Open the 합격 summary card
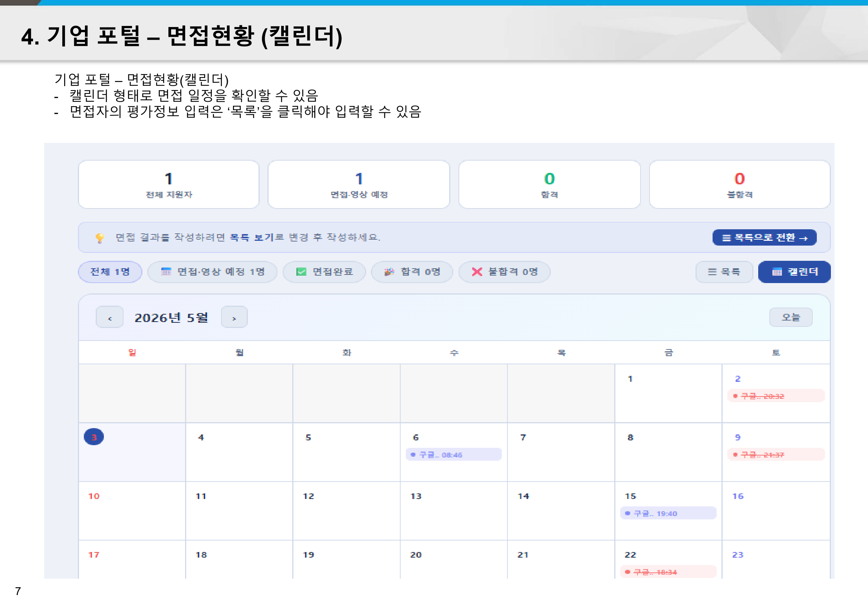 click(x=550, y=184)
